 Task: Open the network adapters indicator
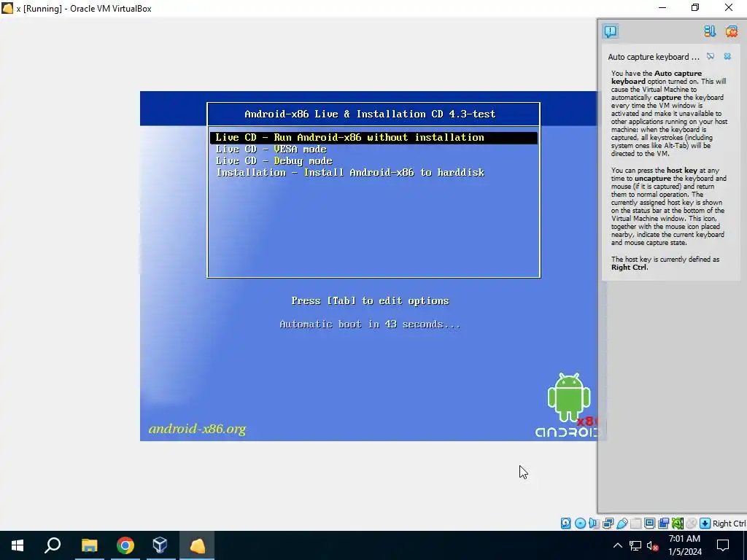[608, 524]
